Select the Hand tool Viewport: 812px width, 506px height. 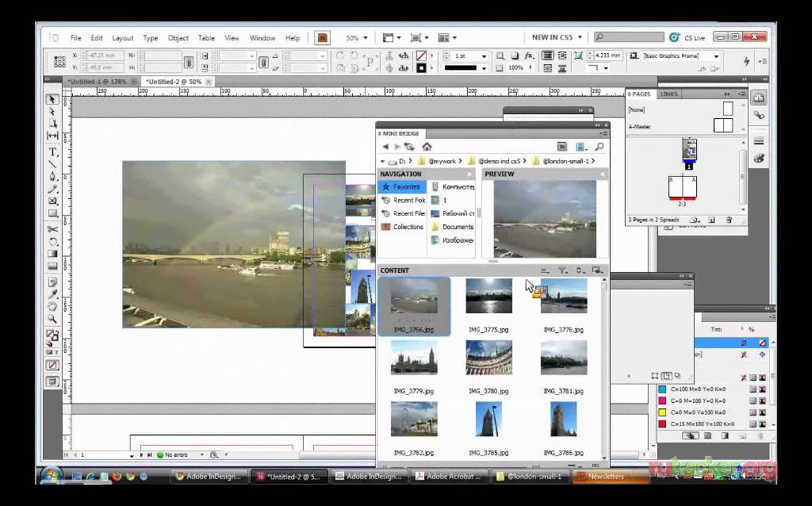(x=52, y=307)
